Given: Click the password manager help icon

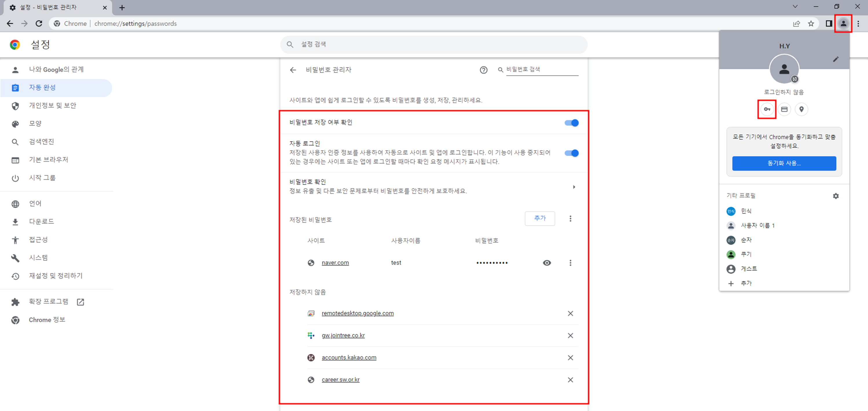Looking at the screenshot, I should pos(483,70).
